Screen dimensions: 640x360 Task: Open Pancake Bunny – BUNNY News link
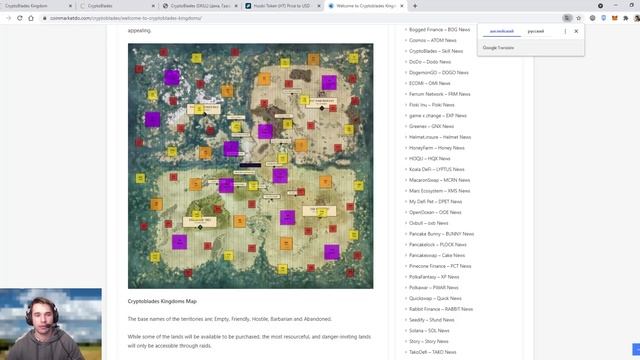point(442,234)
